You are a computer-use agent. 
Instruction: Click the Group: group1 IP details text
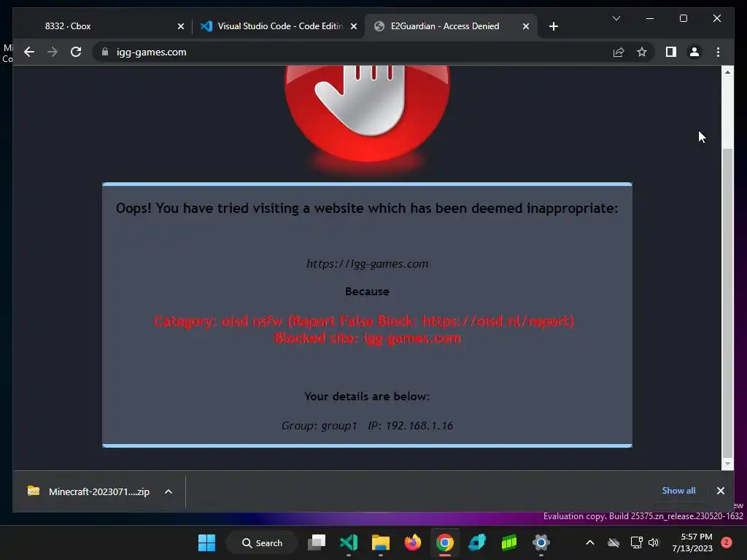click(368, 426)
